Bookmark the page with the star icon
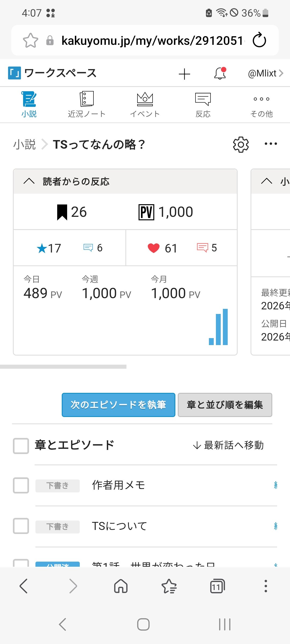Viewport: 290px width, 644px height. [31, 41]
